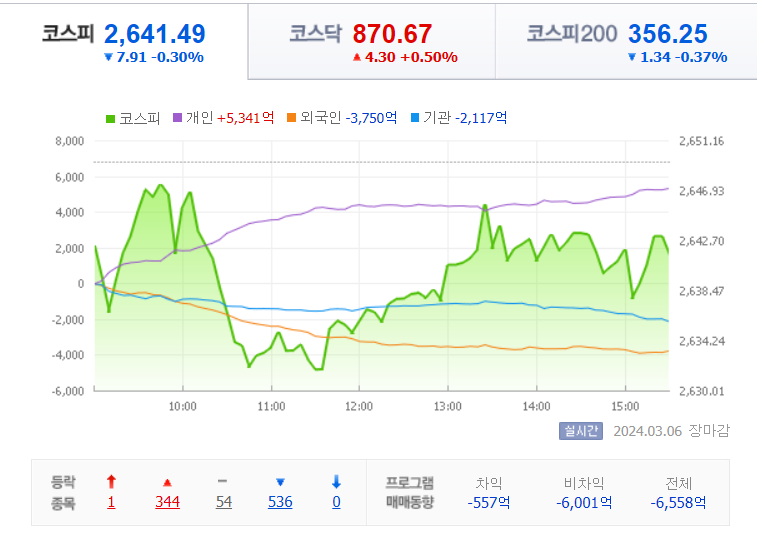Image resolution: width=757 pixels, height=554 pixels.
Task: Open the falling stocks link 536
Action: [280, 502]
